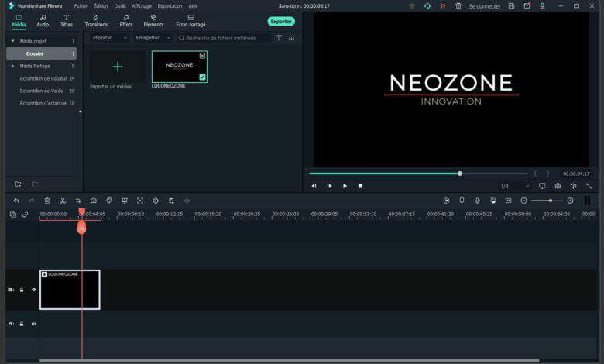Screen dimensions: 604x364
Task: Open the speed control icon
Action: click(94, 201)
